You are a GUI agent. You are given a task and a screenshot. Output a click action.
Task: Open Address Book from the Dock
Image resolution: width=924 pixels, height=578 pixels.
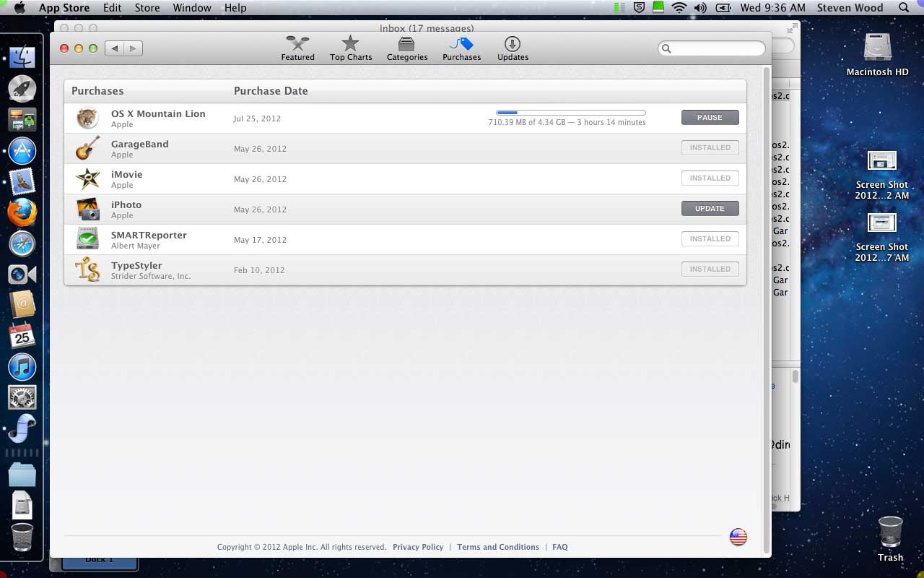coord(22,305)
